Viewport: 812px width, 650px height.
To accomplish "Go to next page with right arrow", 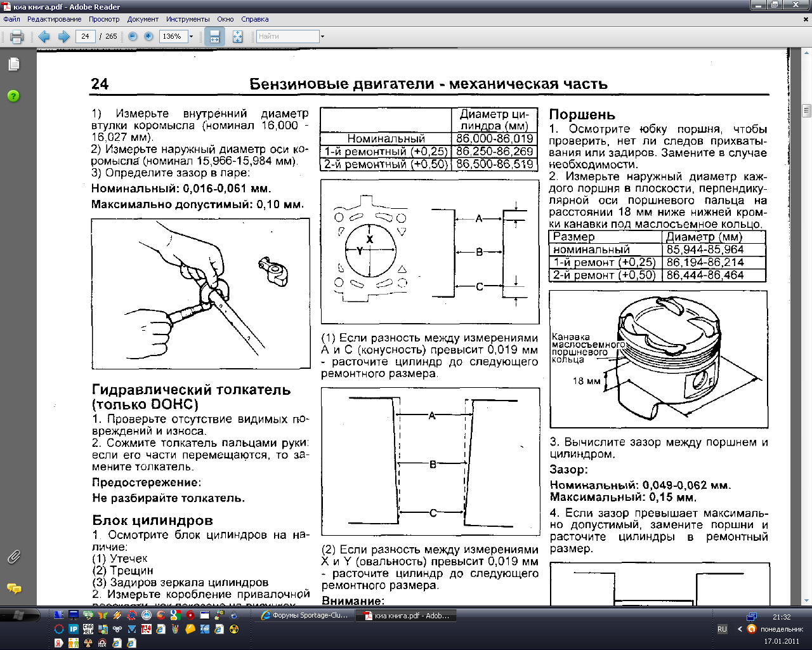I will pos(63,37).
